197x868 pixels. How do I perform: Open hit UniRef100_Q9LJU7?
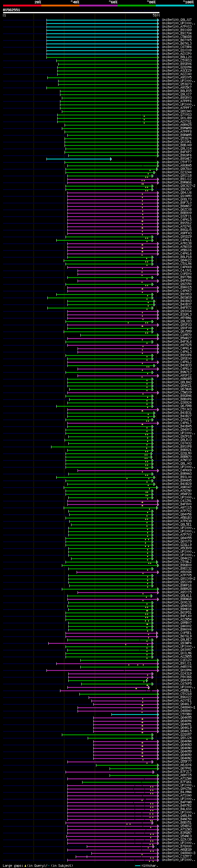tap(177, 20)
